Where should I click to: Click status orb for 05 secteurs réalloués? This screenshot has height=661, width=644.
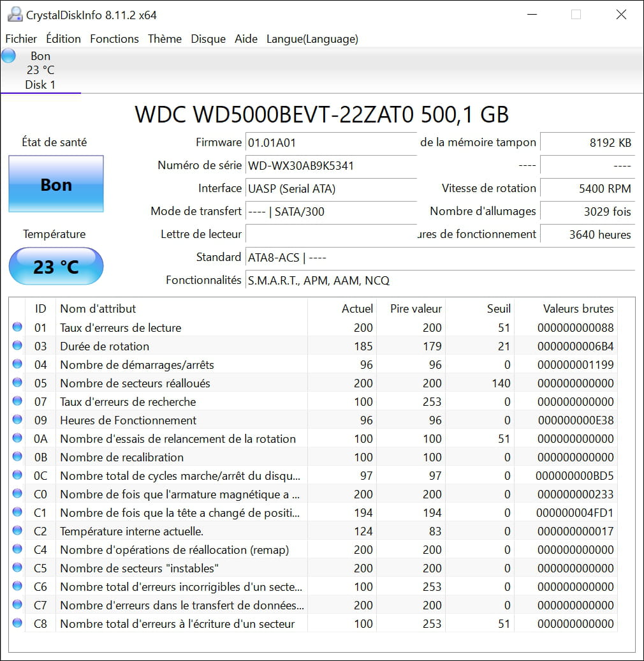[x=17, y=382]
